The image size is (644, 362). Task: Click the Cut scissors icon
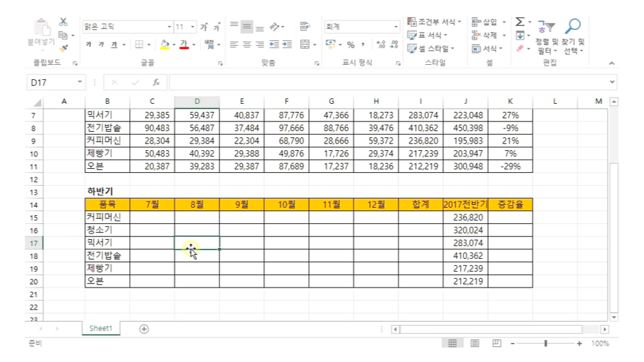64,22
